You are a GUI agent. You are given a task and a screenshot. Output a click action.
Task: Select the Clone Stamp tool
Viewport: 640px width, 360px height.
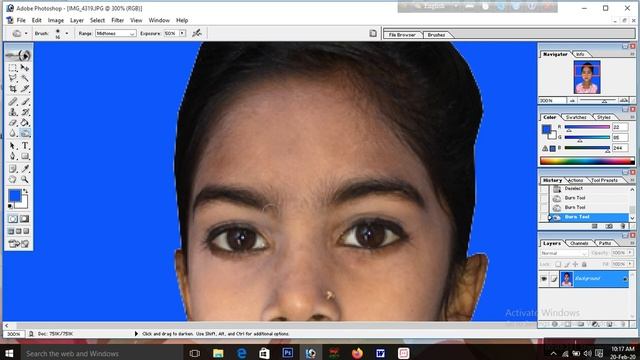(13, 112)
